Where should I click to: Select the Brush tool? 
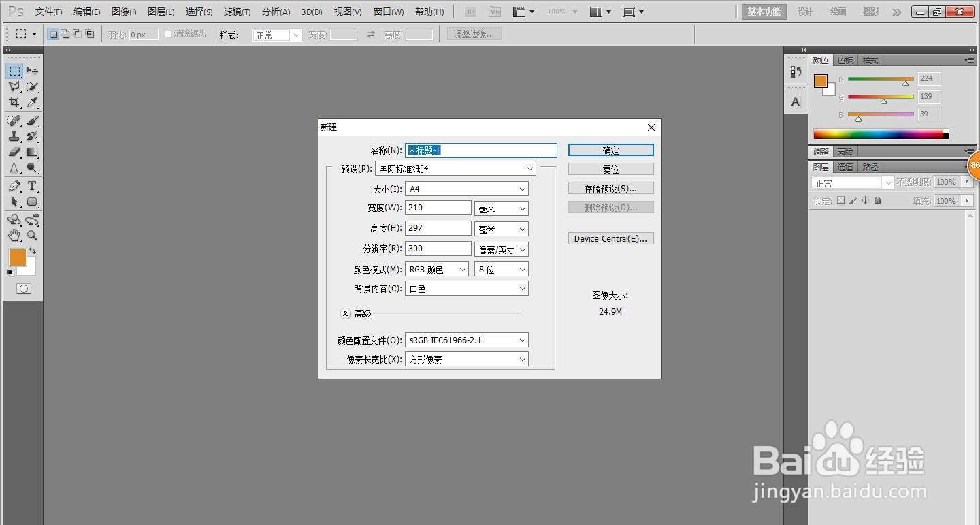point(32,121)
